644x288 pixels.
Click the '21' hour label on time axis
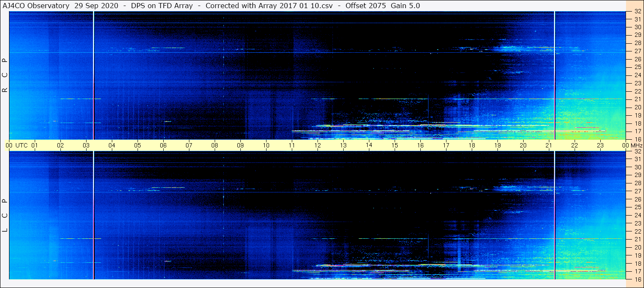tap(549, 145)
